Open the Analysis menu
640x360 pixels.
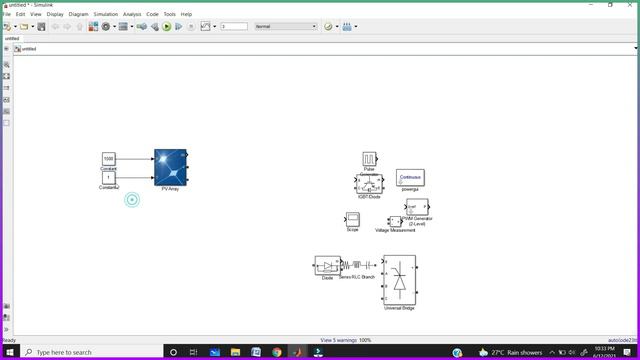[132, 14]
